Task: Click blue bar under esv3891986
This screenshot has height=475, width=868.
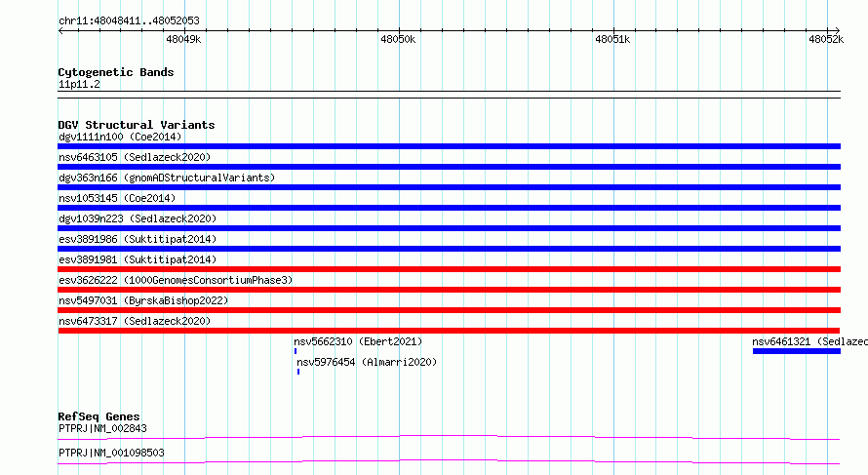Action: 449,249
